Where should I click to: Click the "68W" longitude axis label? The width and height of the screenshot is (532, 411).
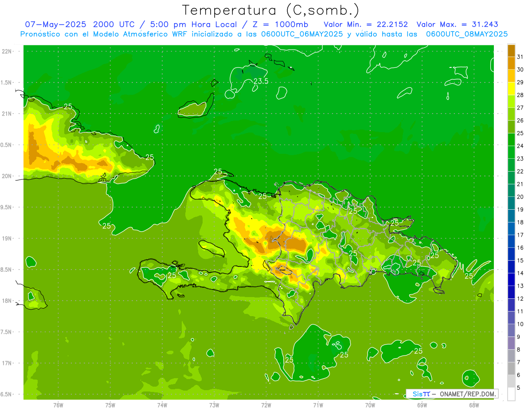[x=474, y=405]
